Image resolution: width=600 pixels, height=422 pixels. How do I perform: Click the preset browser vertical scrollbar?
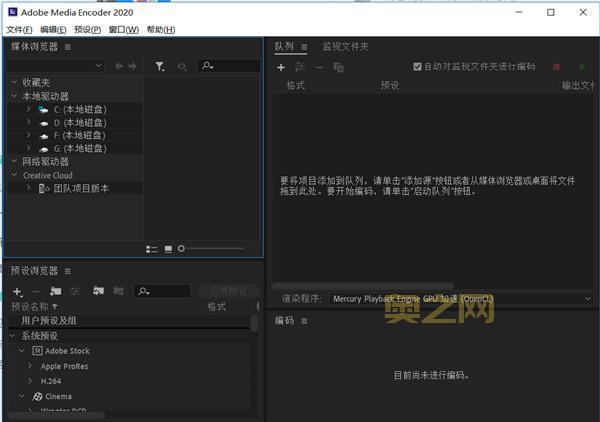(254, 323)
